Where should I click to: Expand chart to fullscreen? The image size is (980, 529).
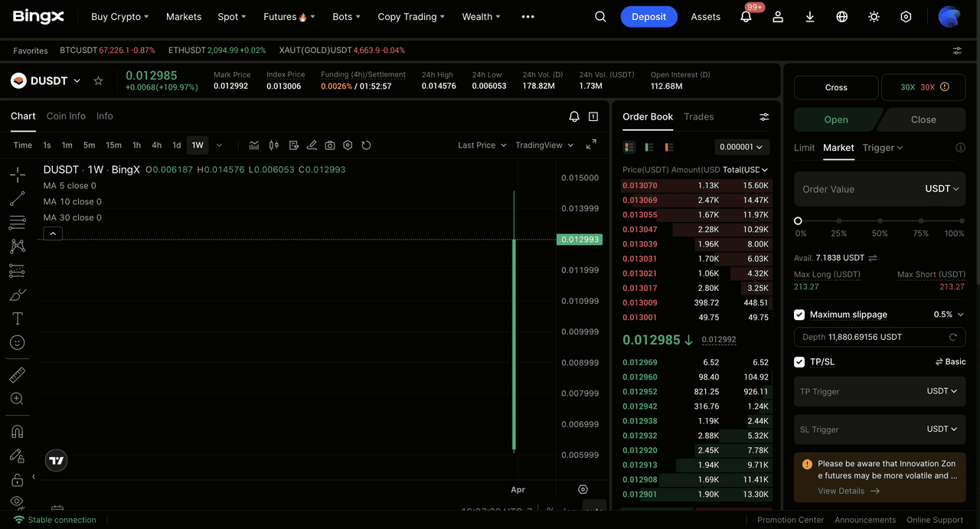591,145
